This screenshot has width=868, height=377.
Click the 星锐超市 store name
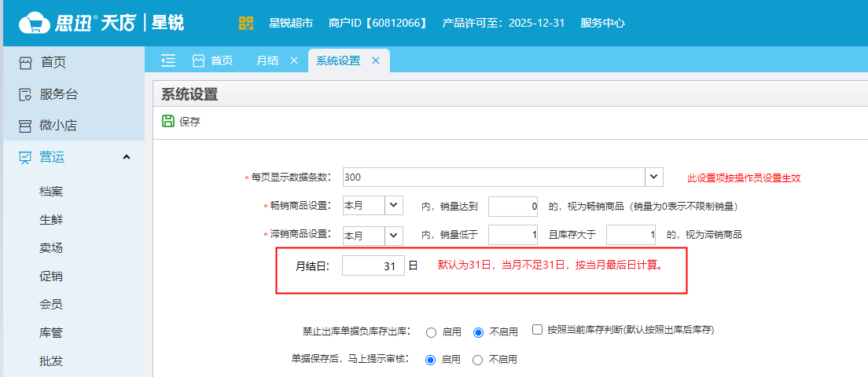click(291, 23)
